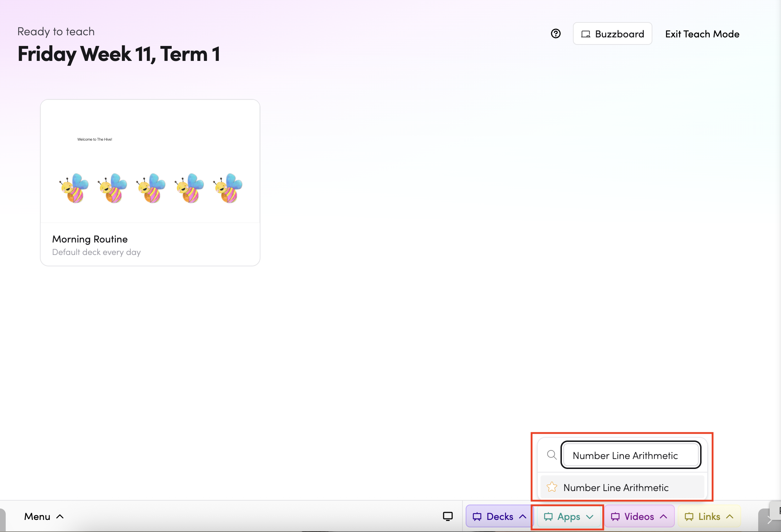Expand the Videos dropdown

(663, 516)
